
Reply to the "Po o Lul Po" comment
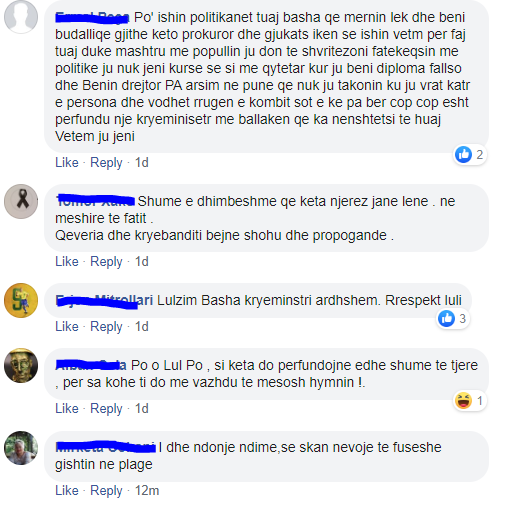point(106,408)
